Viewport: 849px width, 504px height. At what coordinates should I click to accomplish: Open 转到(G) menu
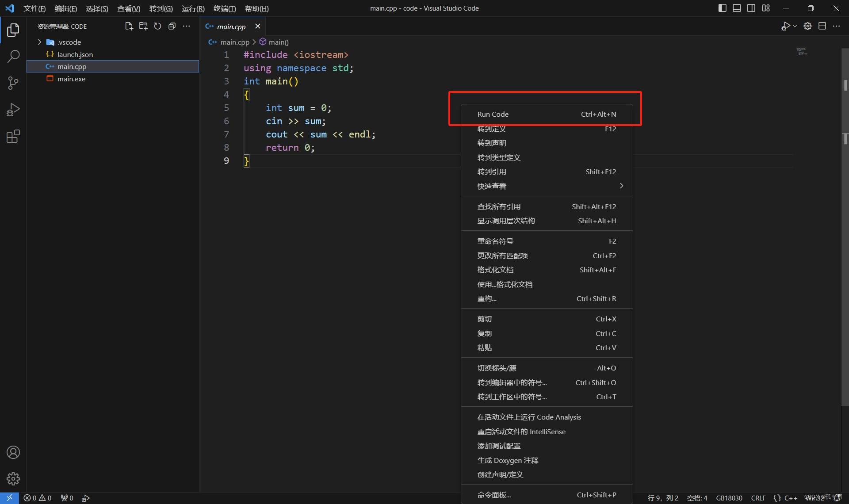(161, 8)
